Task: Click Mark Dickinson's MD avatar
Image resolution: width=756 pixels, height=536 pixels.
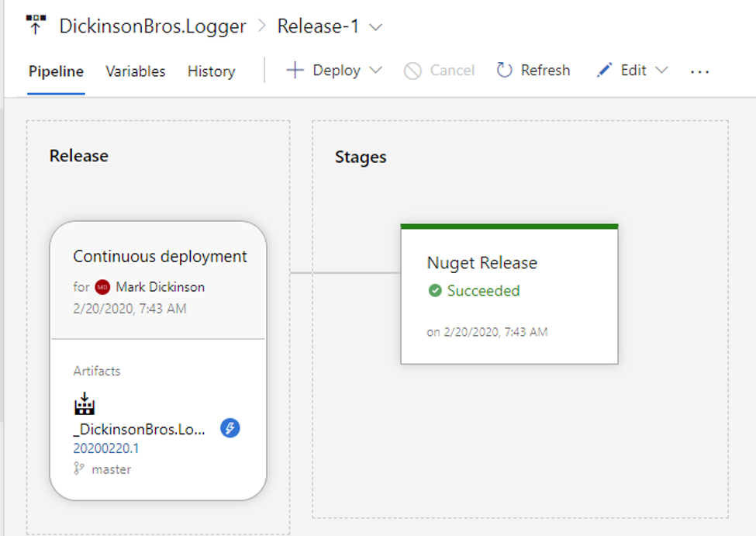Action: tap(102, 287)
